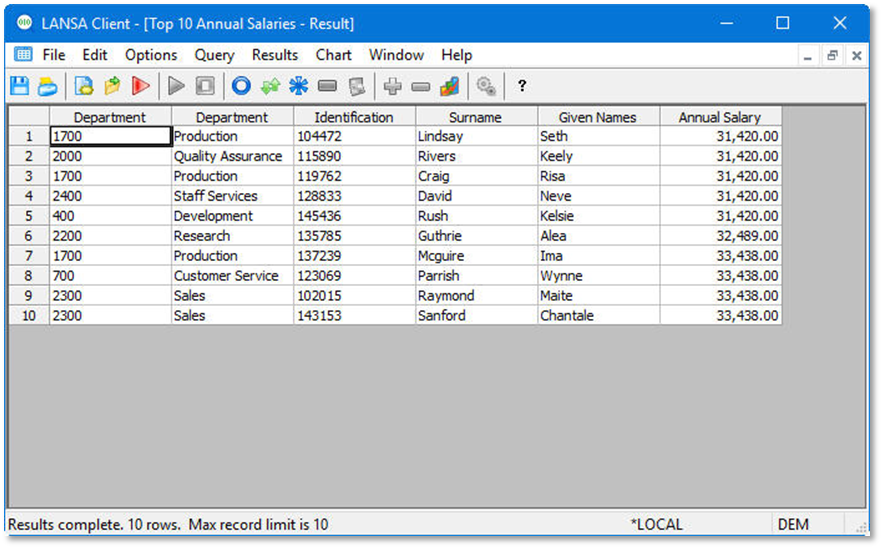This screenshot has height=548, width=882.
Task: Click the new query document icon
Action: coord(84,86)
